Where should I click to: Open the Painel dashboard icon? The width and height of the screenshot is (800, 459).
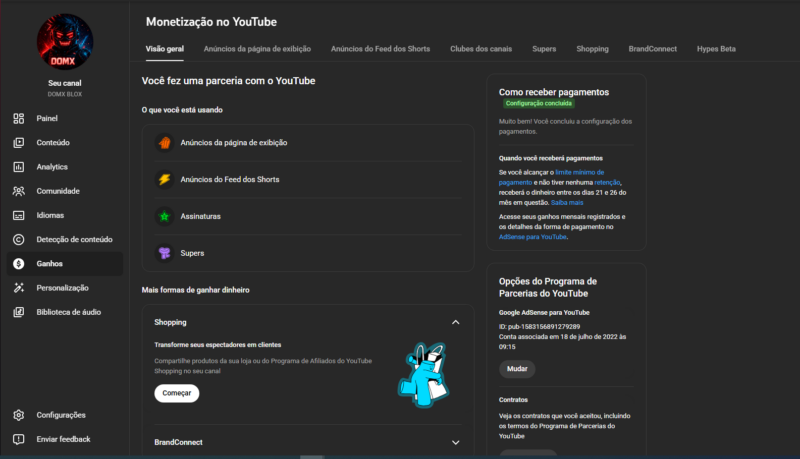pos(19,118)
